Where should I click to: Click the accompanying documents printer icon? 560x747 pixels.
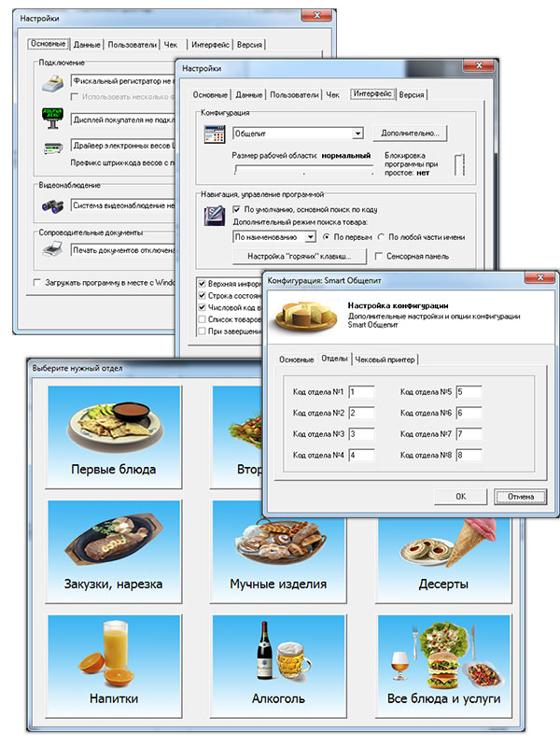[x=51, y=249]
